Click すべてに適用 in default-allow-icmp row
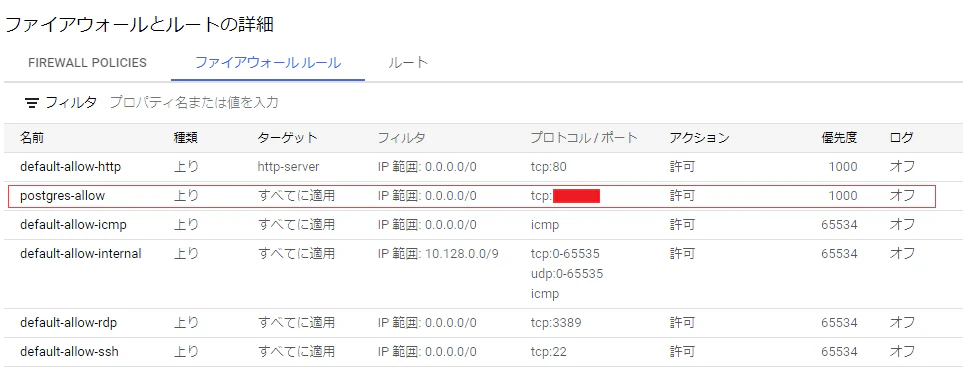 (296, 225)
